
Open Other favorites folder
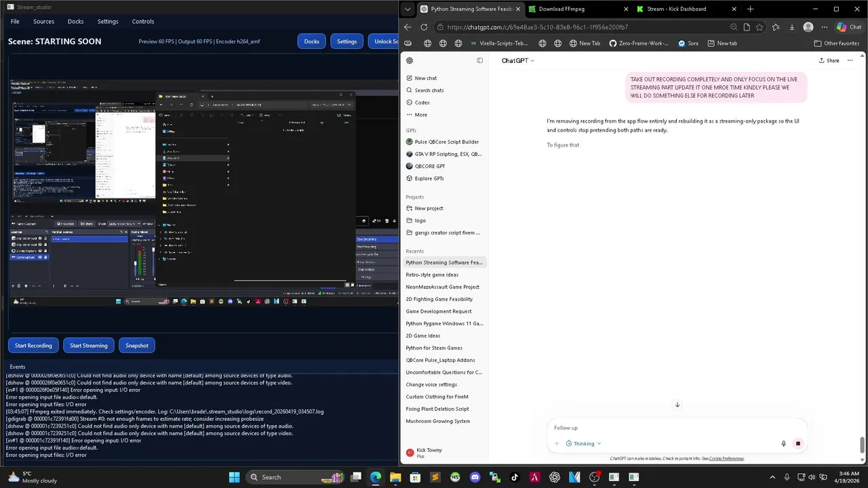[837, 43]
